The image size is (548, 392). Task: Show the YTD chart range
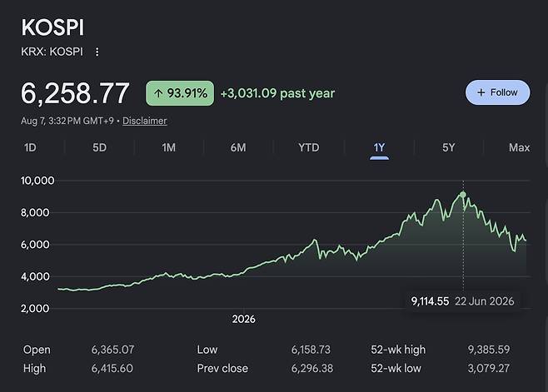tap(309, 147)
